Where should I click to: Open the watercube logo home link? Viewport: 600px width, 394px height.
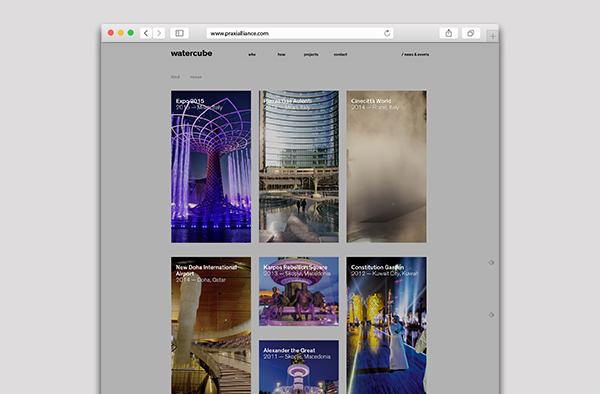click(x=191, y=53)
